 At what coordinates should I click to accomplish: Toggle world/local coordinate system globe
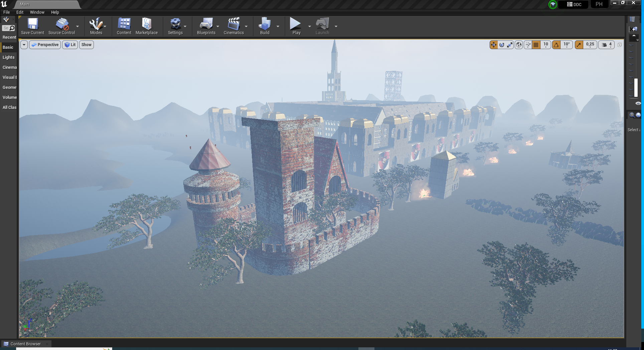519,45
